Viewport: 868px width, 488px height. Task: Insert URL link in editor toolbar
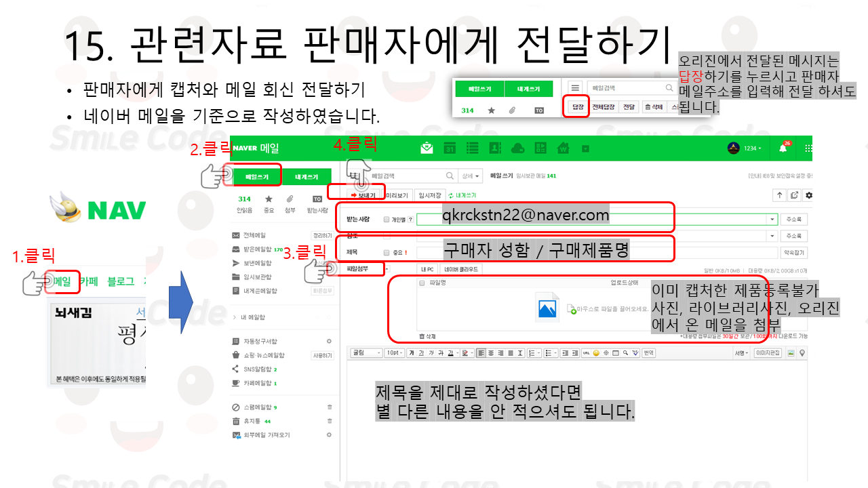click(x=586, y=352)
